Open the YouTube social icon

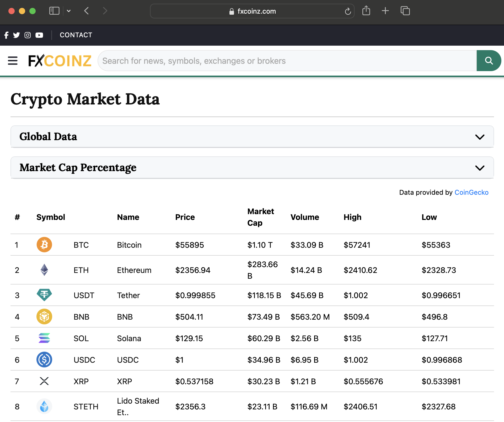(x=39, y=35)
